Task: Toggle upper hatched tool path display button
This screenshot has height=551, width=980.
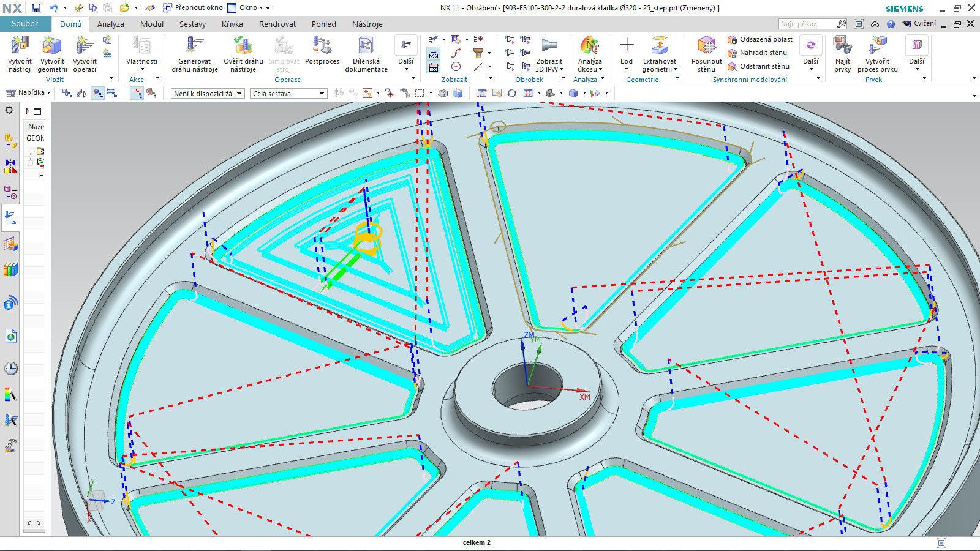Action: tap(434, 54)
